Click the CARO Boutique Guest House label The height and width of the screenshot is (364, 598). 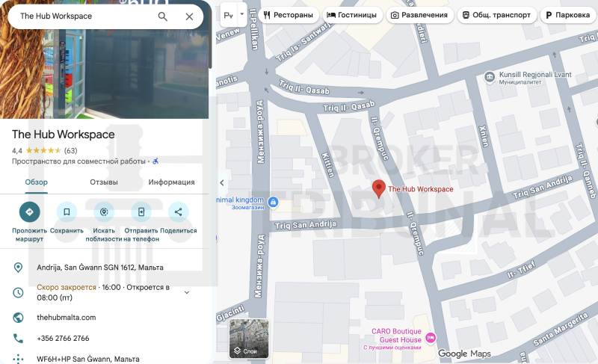(x=396, y=336)
